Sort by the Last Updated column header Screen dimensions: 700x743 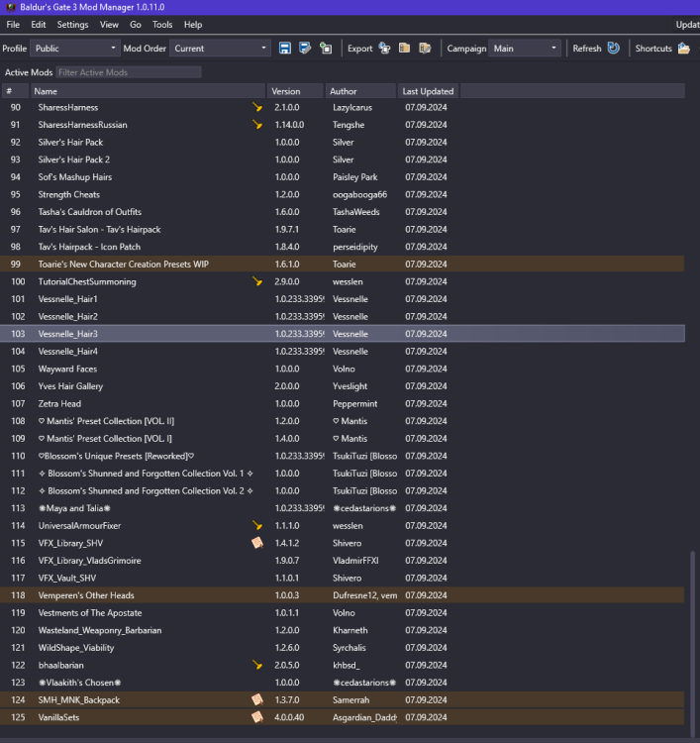428,91
